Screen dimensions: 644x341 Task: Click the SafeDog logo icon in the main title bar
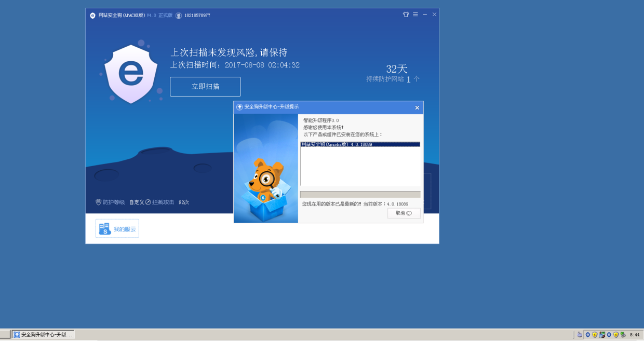(x=92, y=16)
